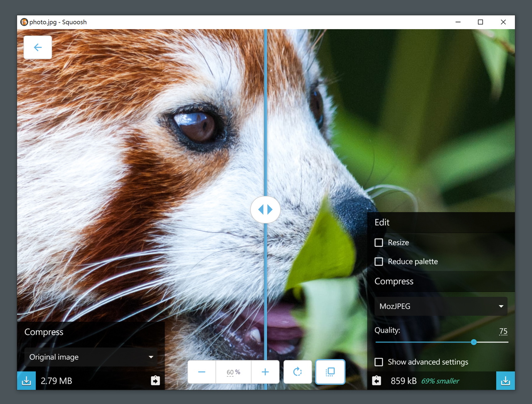Viewport: 532px width, 404px height.
Task: Enable the Resize checkbox
Action: [x=379, y=243]
